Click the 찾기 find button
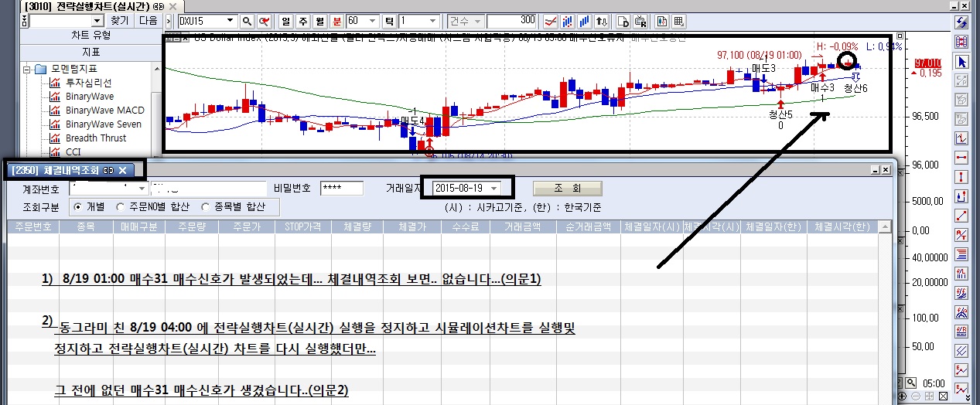The image size is (980, 405). pyautogui.click(x=119, y=21)
